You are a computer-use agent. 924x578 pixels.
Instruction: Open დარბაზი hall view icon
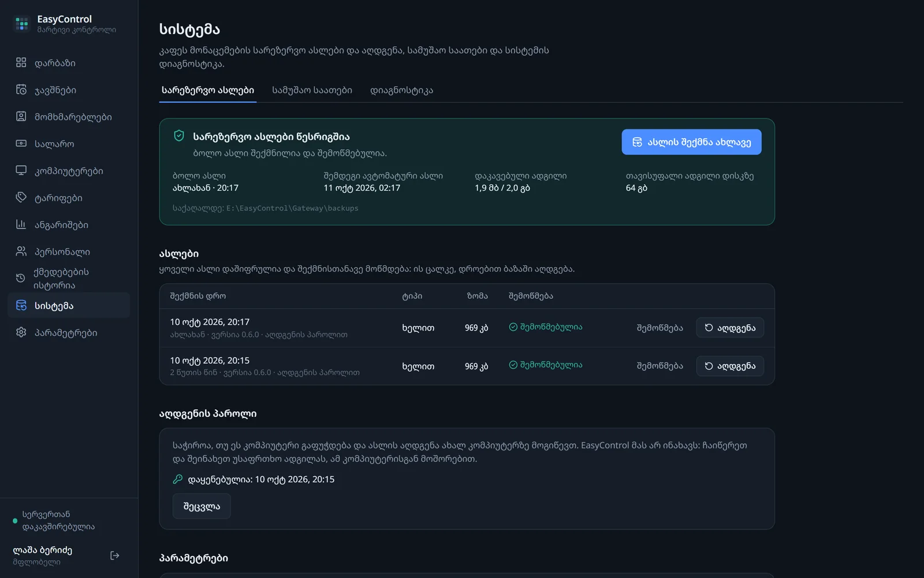pyautogui.click(x=21, y=62)
